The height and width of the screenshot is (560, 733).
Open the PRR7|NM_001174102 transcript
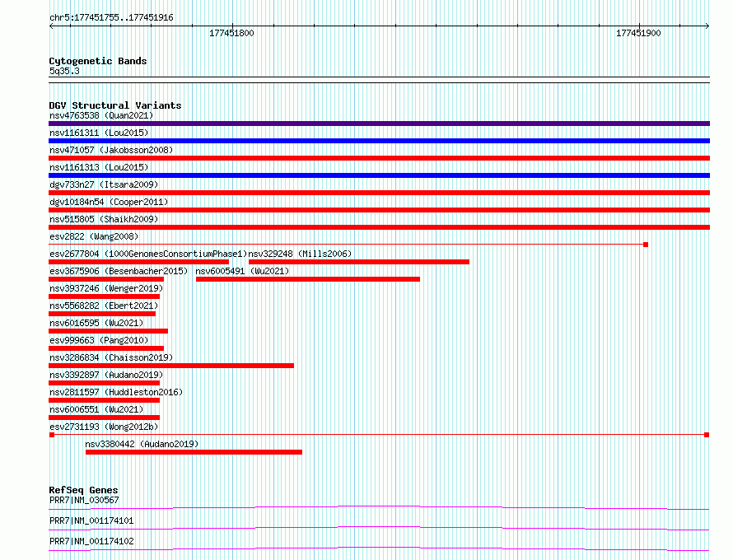91,541
